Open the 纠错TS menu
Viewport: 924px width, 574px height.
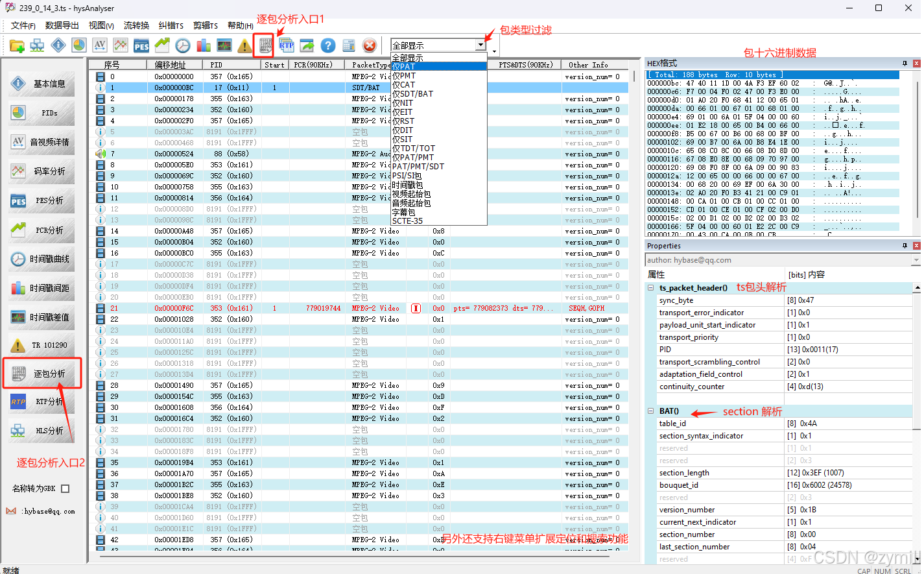click(x=171, y=25)
